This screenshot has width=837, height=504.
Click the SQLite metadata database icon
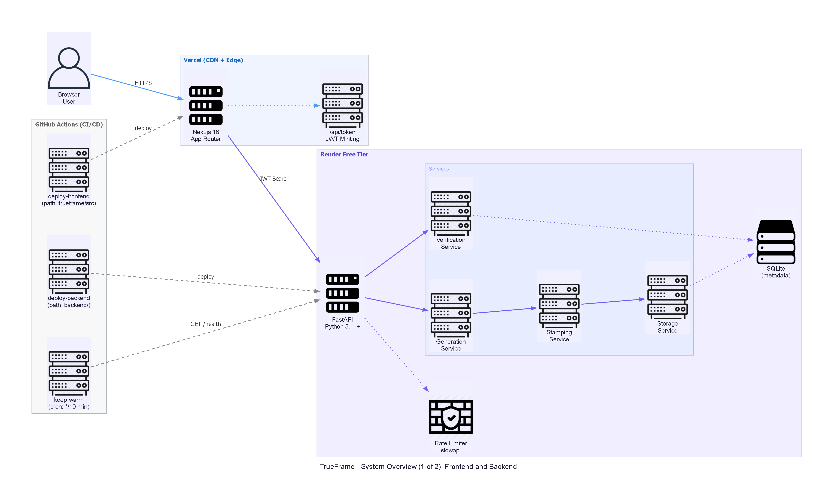click(776, 242)
